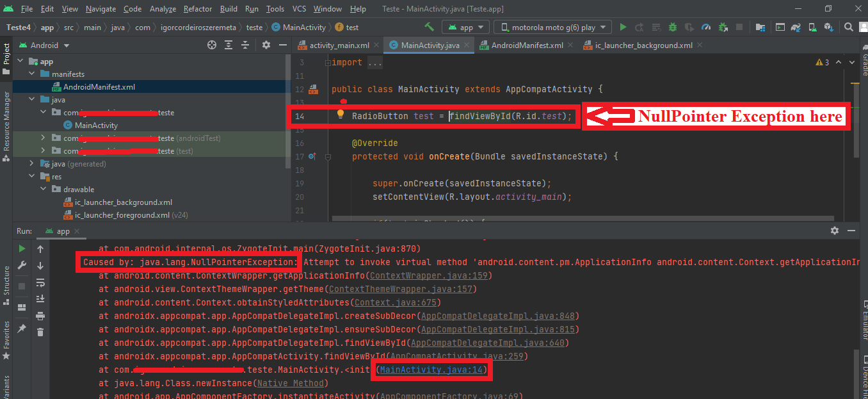This screenshot has height=399, width=868.
Task: Open the AppCompatDelegateImpl.java:848 link
Action: pos(499,316)
